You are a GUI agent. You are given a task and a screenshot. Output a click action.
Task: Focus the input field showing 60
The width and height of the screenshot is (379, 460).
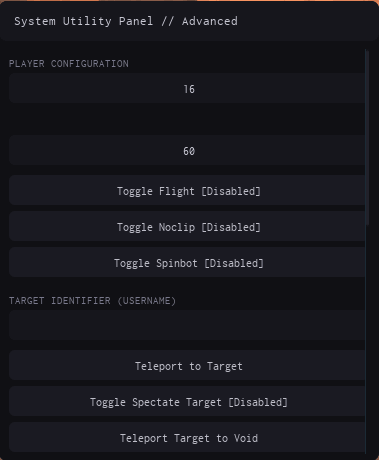coord(187,150)
